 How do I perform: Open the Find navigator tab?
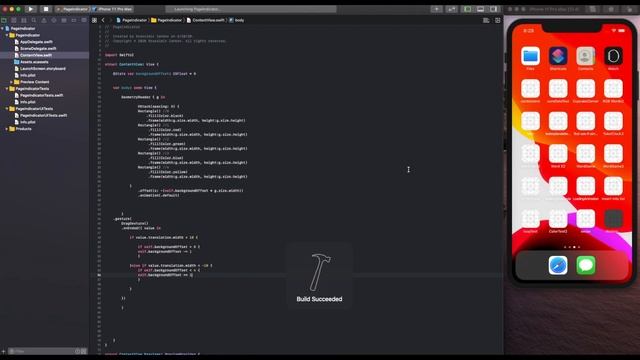pyautogui.click(x=34, y=20)
